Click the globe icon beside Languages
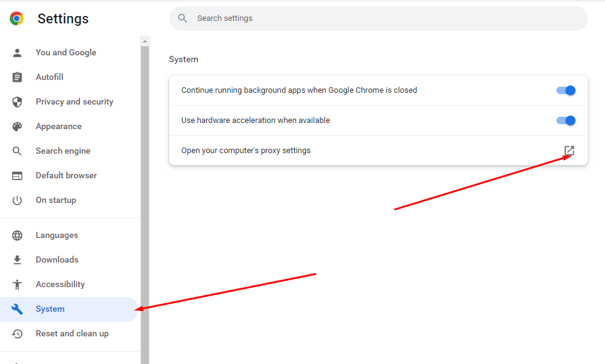Screen dimensions: 605x364 pos(17,235)
